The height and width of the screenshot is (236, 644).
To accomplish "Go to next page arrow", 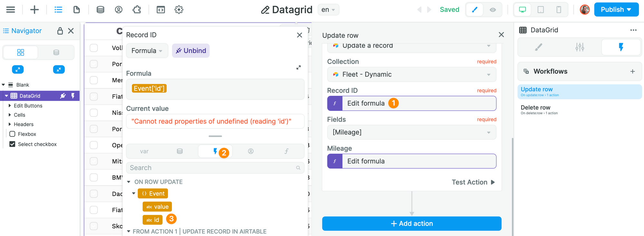I will coord(429,10).
